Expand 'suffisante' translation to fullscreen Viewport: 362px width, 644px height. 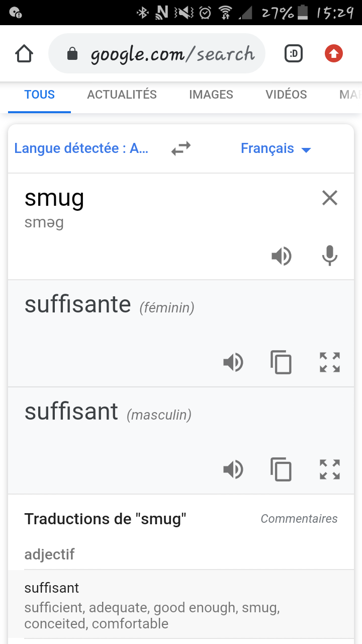click(x=330, y=362)
